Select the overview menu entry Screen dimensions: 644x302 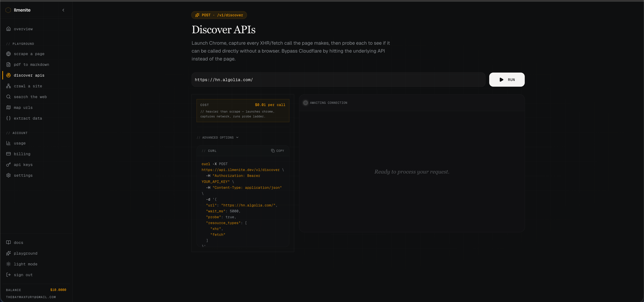(x=23, y=29)
